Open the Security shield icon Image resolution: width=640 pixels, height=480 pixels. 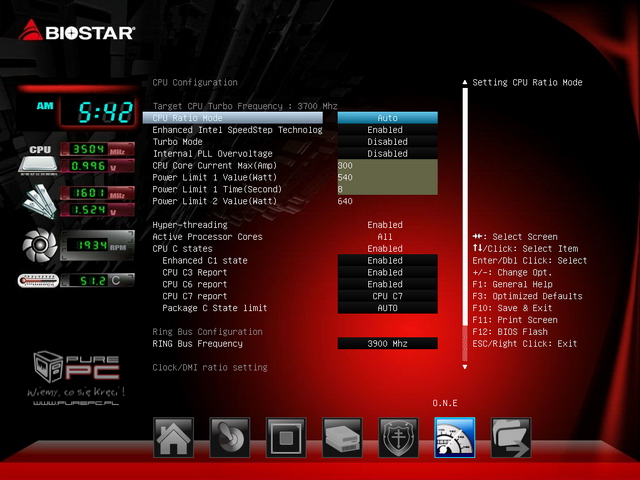click(x=398, y=438)
